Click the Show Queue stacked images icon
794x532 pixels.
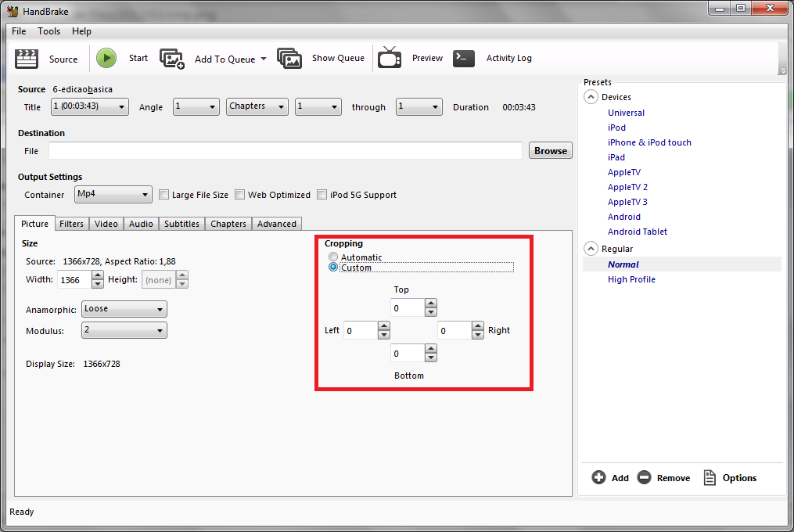click(289, 58)
